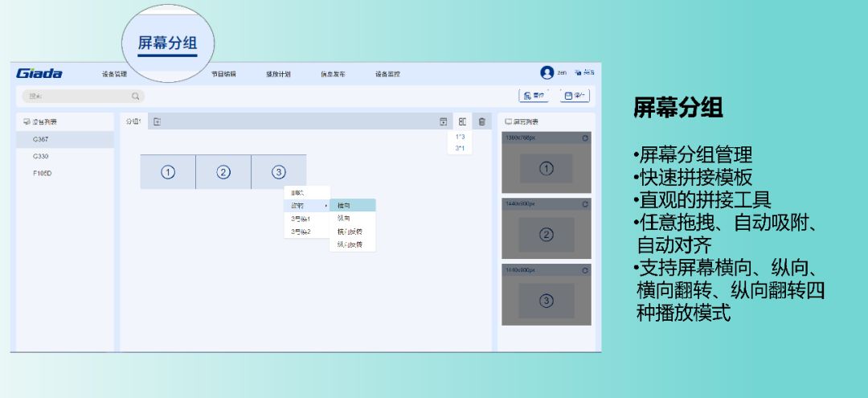Open the splice layout template icon
Screen dimensions: 868x398
click(462, 121)
